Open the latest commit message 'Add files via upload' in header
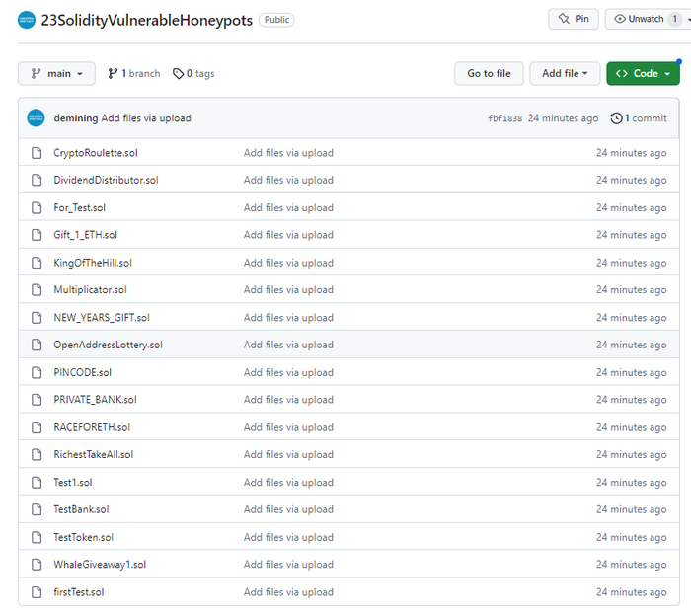This screenshot has height=616, width=691. [x=146, y=118]
